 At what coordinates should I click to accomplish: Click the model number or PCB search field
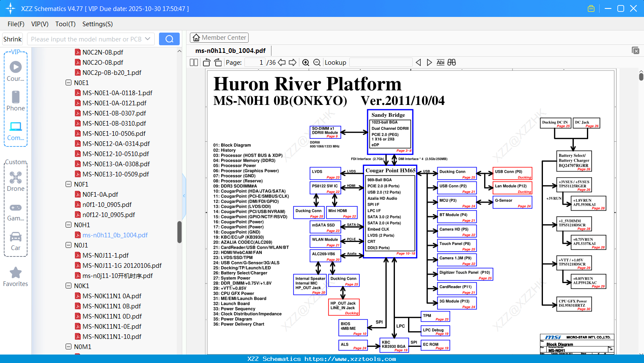pos(86,39)
